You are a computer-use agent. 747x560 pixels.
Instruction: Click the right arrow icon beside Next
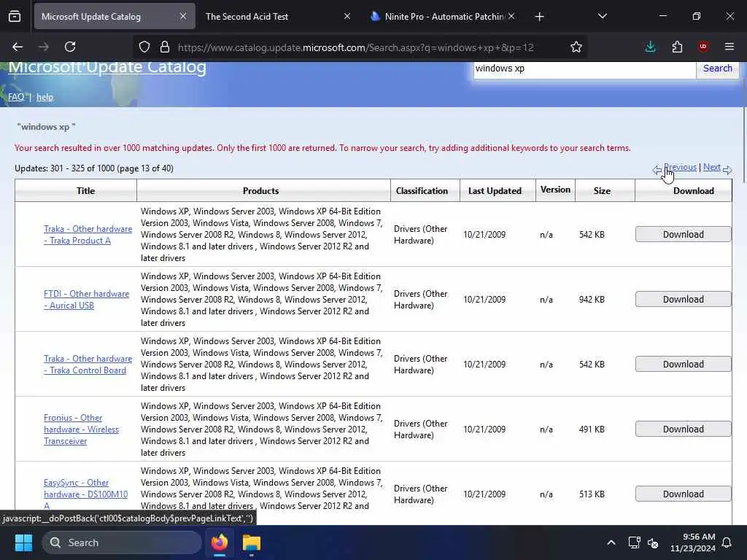point(727,170)
